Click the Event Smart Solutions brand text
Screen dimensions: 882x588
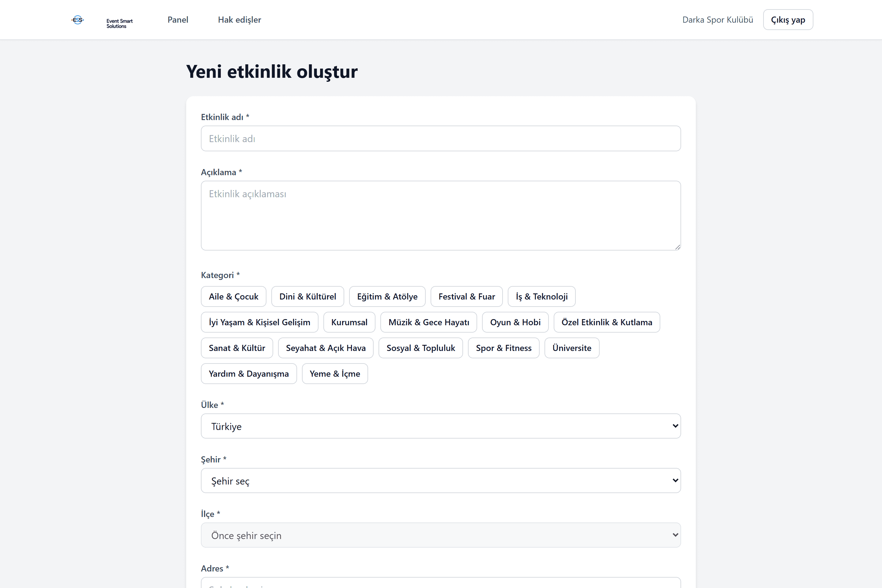tap(119, 23)
